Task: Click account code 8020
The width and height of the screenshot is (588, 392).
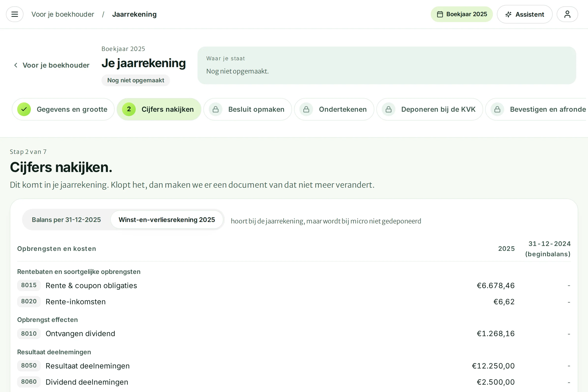Action: 29,302
